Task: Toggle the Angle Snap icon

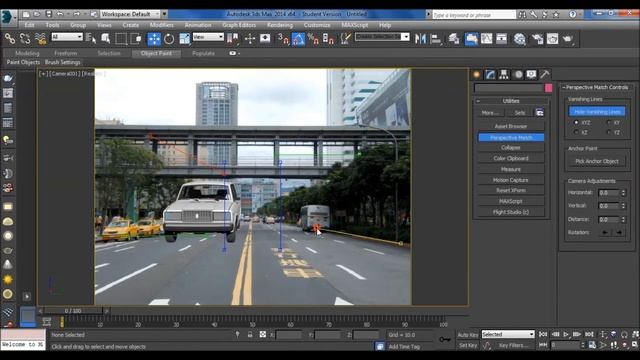Action: pyautogui.click(x=298, y=39)
